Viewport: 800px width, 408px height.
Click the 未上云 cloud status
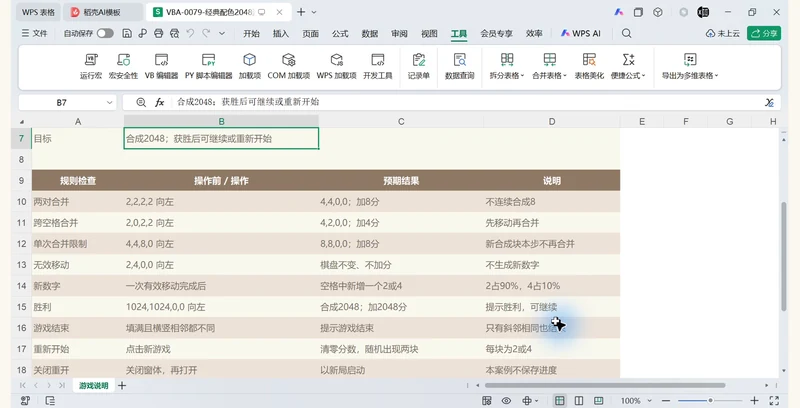722,33
